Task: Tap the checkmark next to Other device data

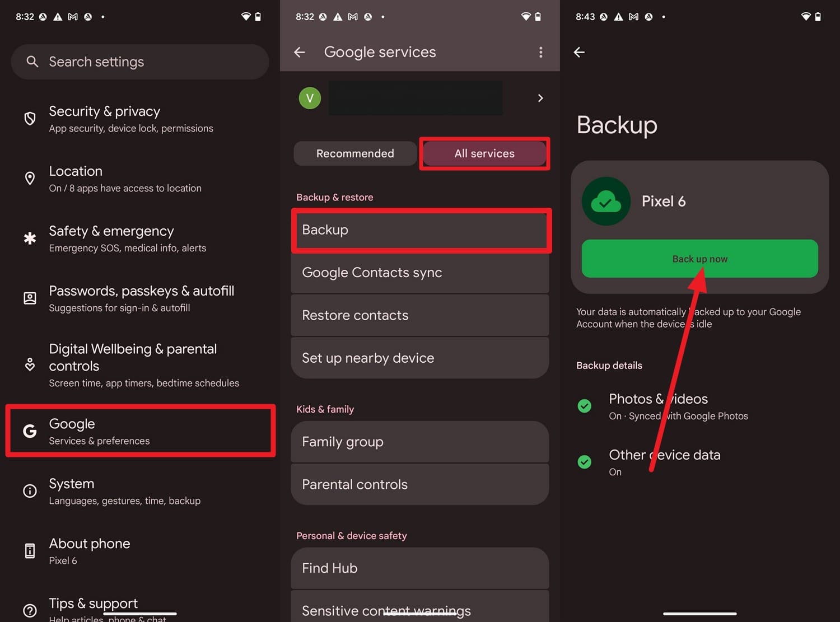Action: [585, 462]
